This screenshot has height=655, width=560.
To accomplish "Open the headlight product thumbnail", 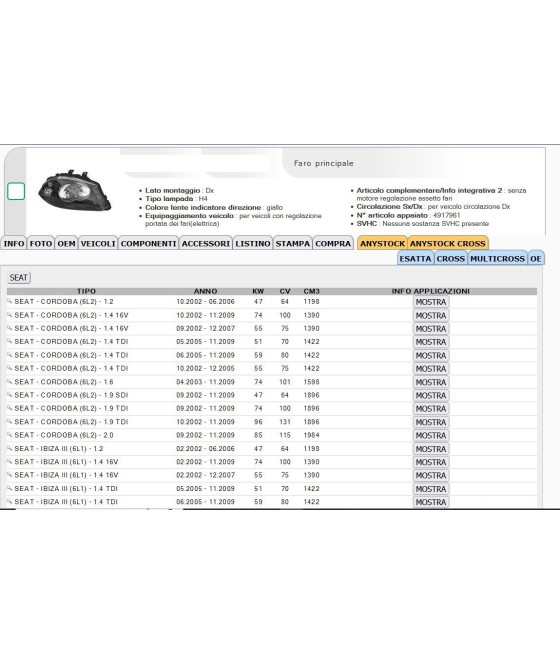I will (74, 190).
